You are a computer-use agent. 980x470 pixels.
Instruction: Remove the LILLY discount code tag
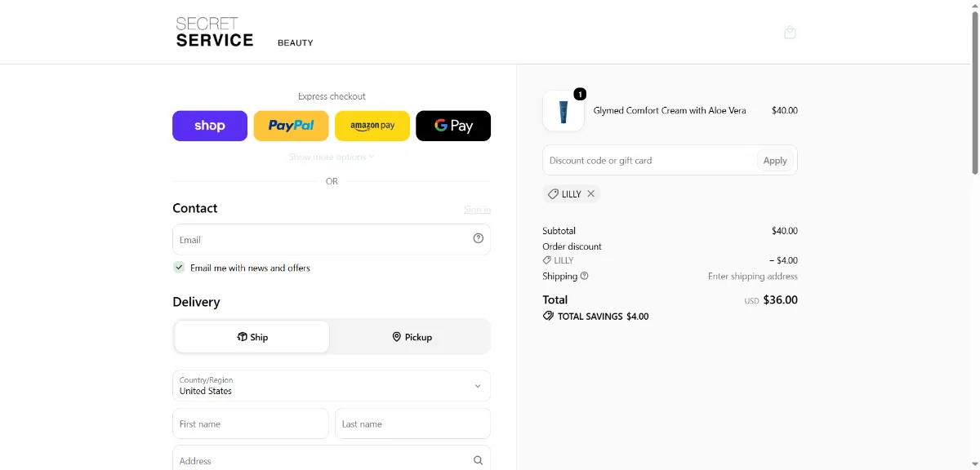(591, 194)
